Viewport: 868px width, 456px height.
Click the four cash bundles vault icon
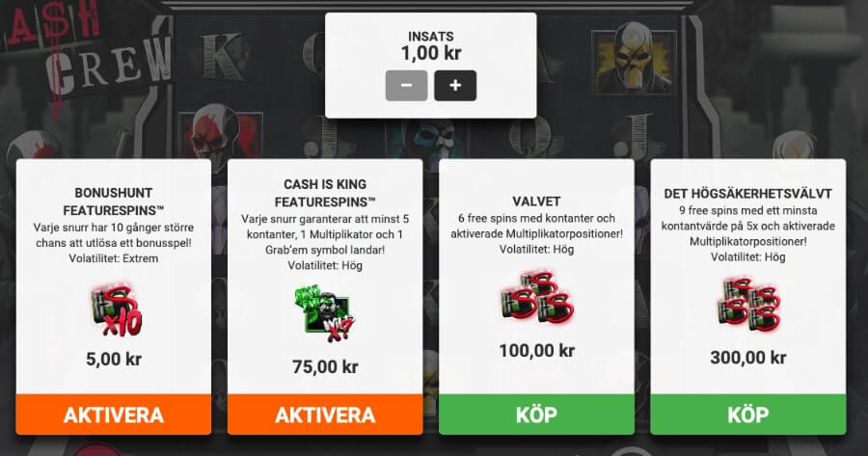click(748, 305)
